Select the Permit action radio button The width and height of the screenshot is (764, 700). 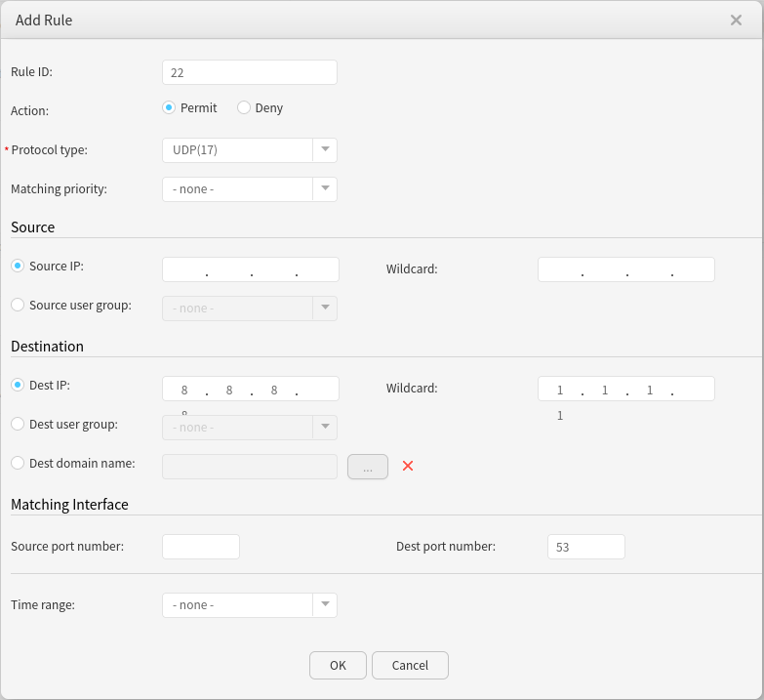(x=169, y=107)
